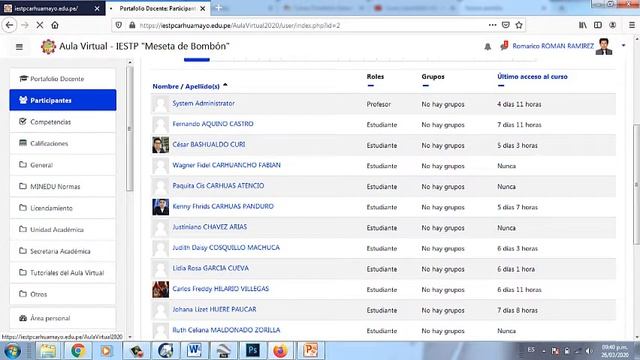Open Firefox account icon
The width and height of the screenshot is (640, 360).
[x=613, y=25]
